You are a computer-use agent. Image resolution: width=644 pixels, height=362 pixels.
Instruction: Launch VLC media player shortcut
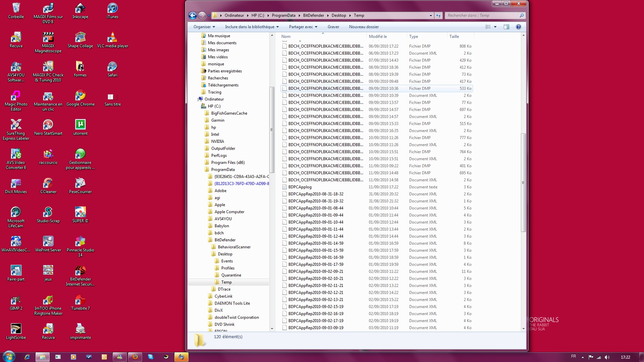coord(112,40)
